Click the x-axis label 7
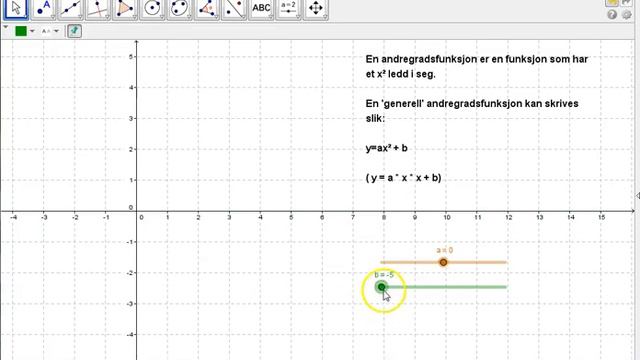This screenshot has width=640, height=360. pyautogui.click(x=353, y=218)
